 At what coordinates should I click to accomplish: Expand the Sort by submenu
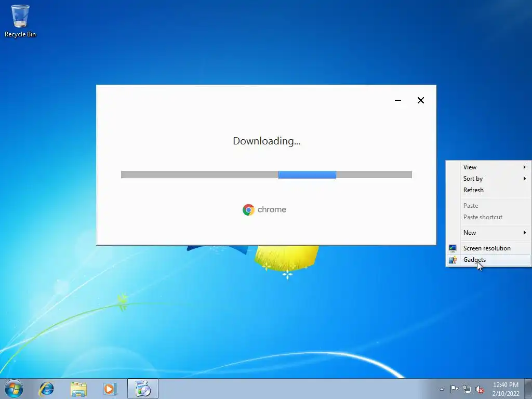coord(488,179)
